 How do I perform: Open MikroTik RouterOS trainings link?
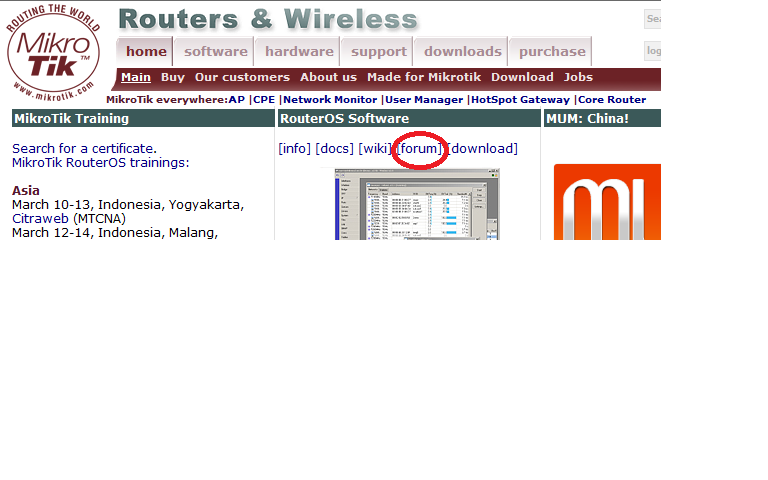[x=100, y=162]
